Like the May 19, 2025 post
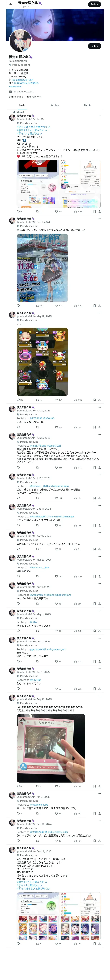 56,400
